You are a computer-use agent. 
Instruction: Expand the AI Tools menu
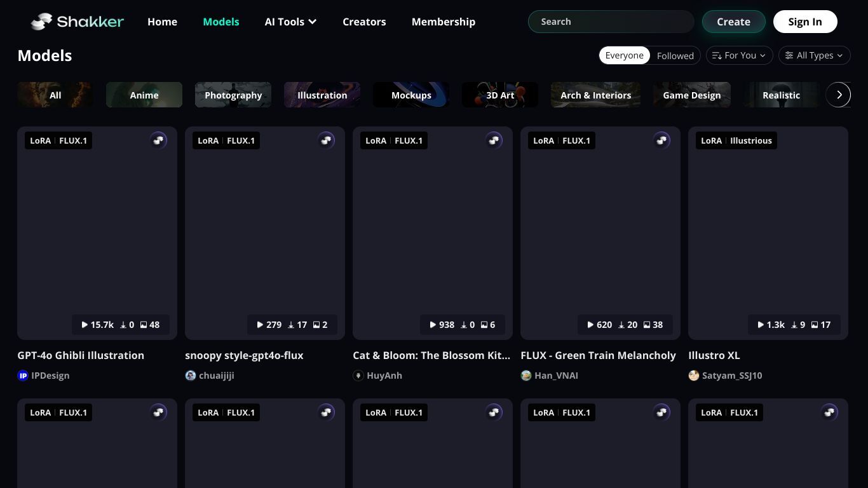click(x=290, y=22)
